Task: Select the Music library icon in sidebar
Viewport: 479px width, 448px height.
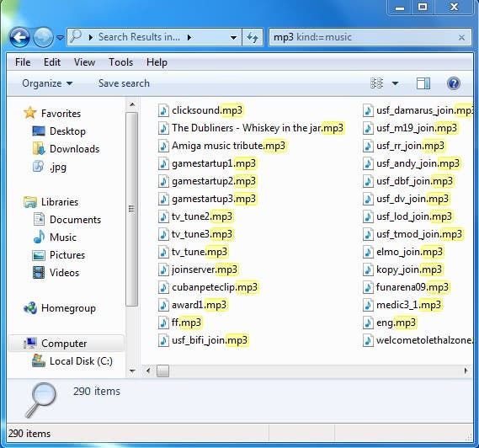Action: [39, 237]
